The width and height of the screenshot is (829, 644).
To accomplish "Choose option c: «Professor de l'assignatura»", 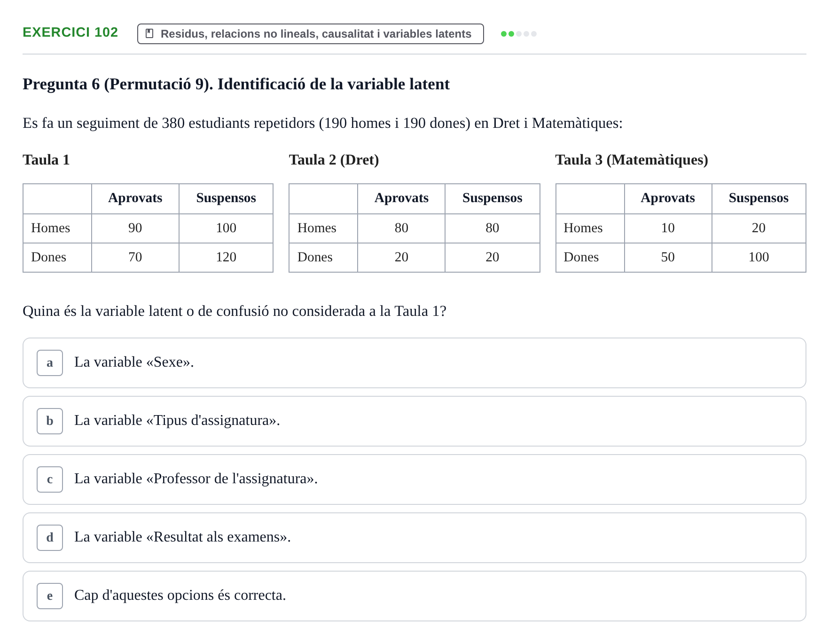I will coord(414,479).
